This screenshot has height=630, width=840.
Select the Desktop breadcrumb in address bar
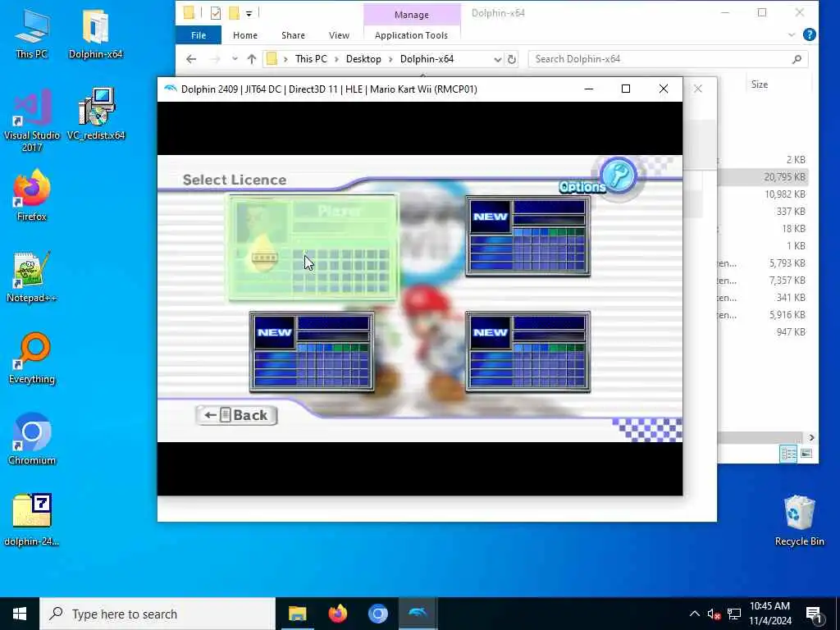363,59
